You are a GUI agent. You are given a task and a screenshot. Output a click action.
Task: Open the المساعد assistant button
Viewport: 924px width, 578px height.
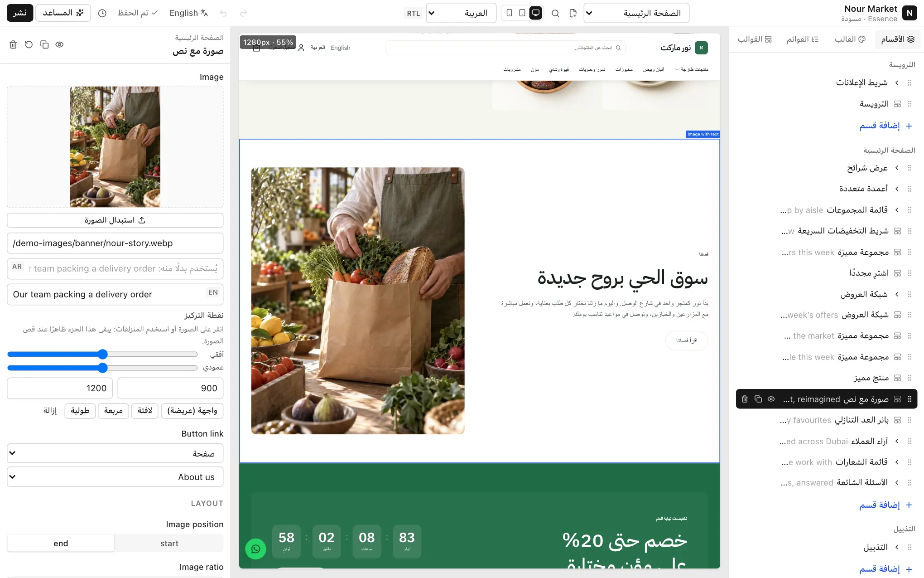[x=63, y=13]
